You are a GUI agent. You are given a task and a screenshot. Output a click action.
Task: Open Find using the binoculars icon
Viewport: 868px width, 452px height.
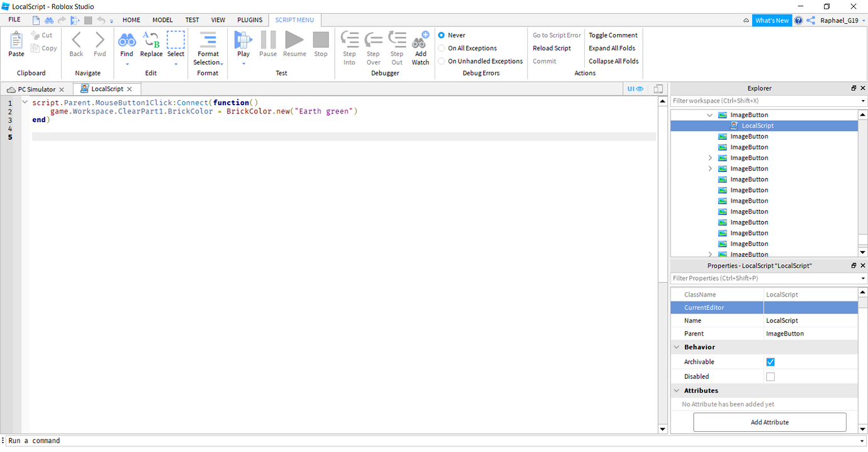[x=127, y=40]
